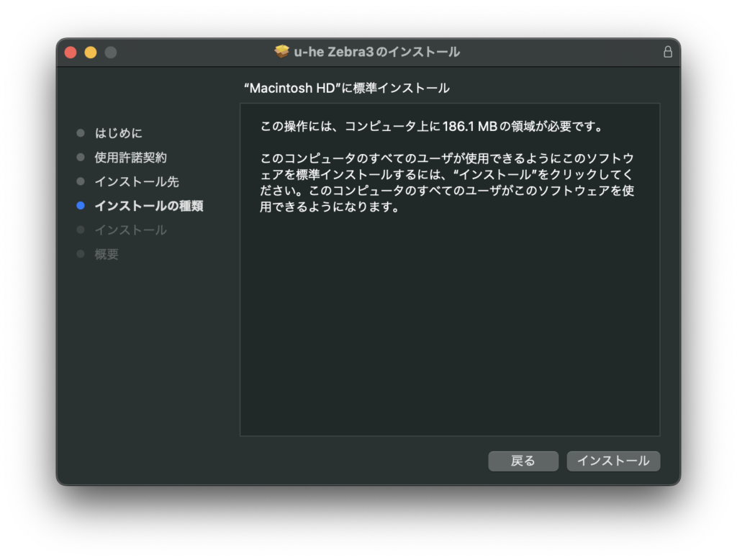Select the highlighted インストールの種類 step
737x560 pixels.
[149, 206]
